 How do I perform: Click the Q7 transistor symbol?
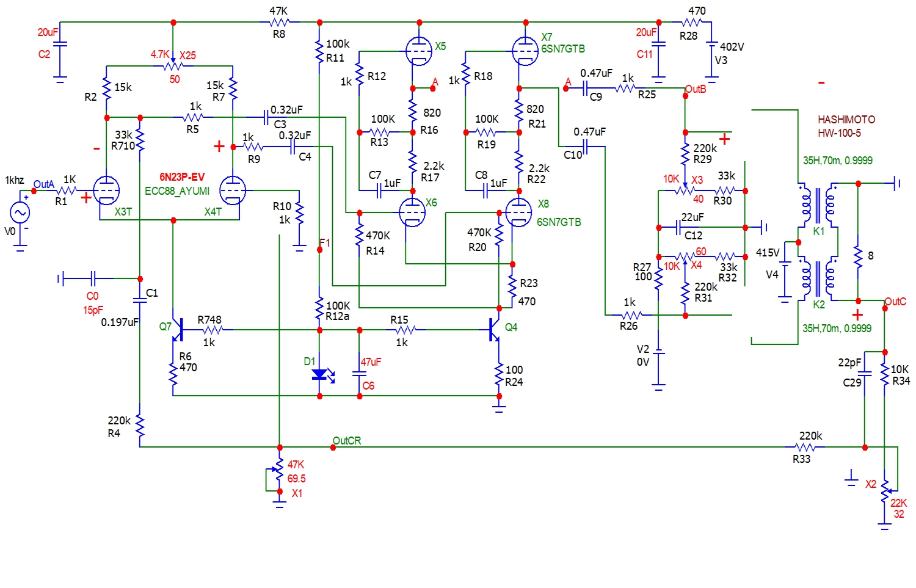pyautogui.click(x=177, y=330)
